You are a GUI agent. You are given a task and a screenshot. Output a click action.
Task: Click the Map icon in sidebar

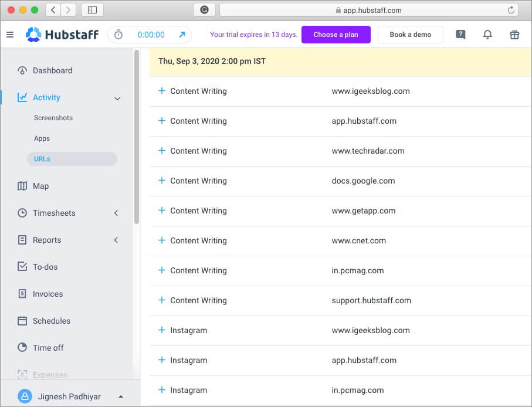coord(22,186)
